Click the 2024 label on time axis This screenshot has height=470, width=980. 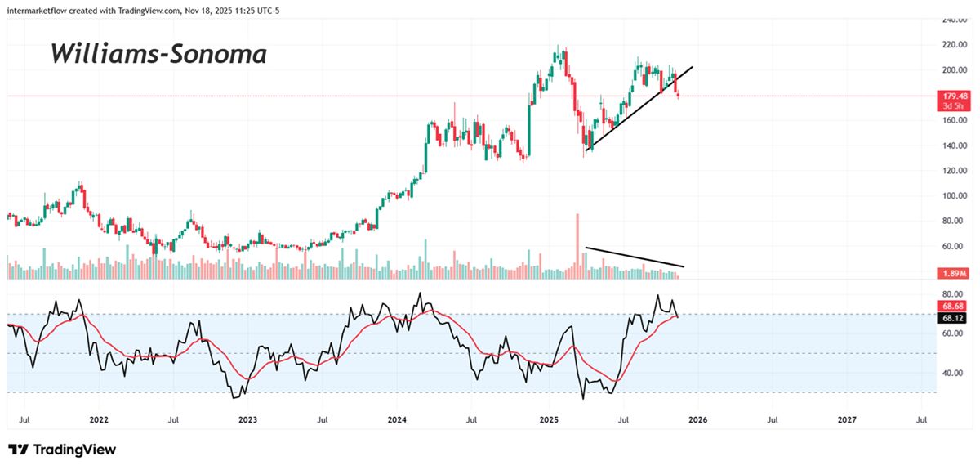397,419
